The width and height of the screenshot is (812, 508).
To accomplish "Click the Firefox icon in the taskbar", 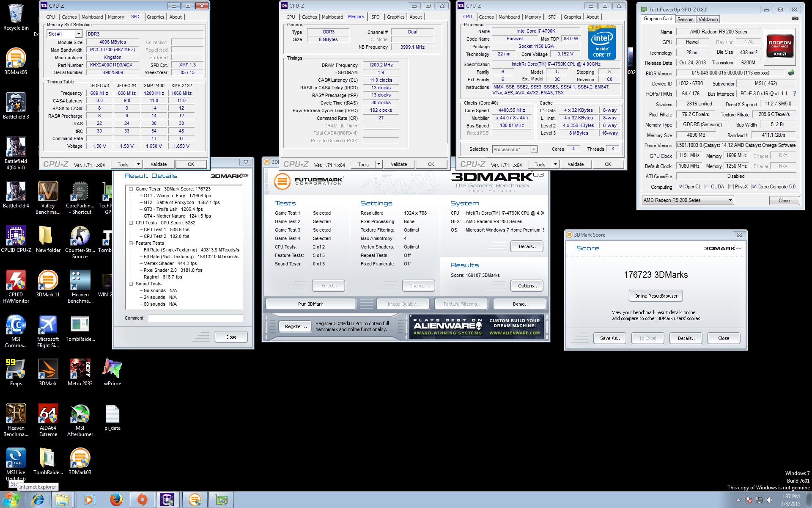I will pyautogui.click(x=116, y=500).
